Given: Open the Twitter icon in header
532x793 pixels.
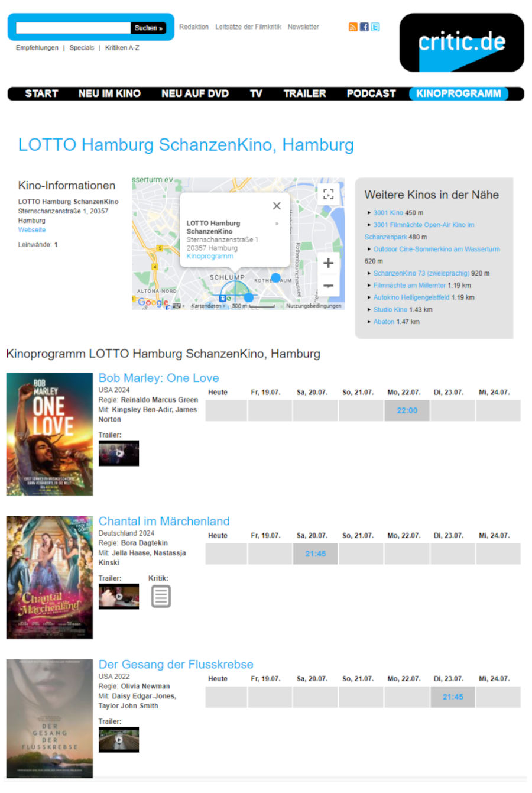Looking at the screenshot, I should (x=375, y=27).
